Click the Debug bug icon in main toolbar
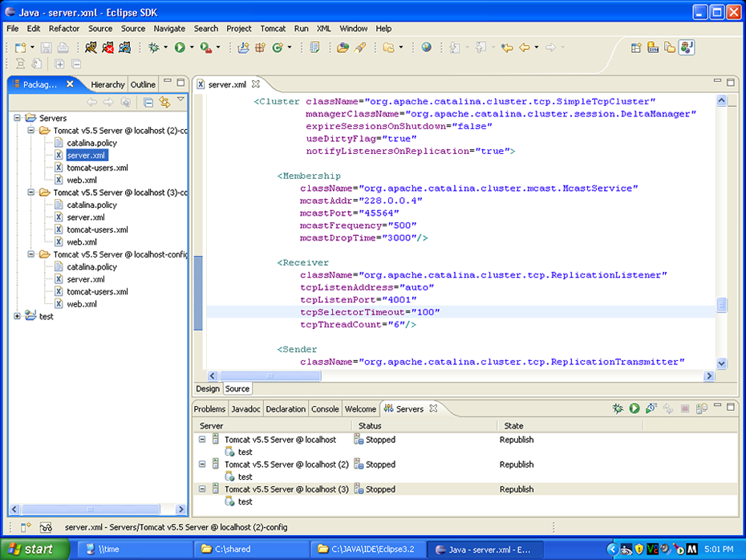The height and width of the screenshot is (560, 746). (x=154, y=47)
